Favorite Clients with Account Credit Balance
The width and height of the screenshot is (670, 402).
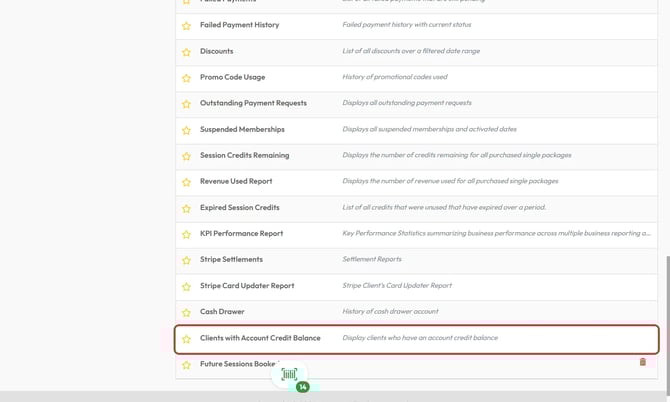[186, 339]
